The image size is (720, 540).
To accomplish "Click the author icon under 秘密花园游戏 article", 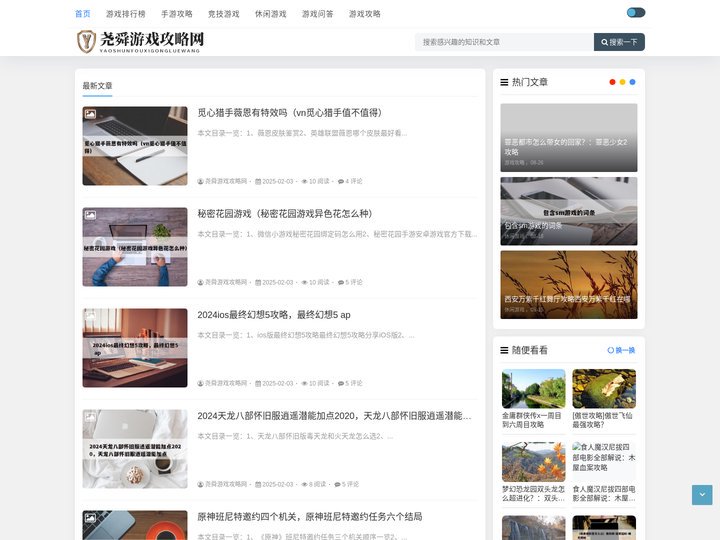I will coord(200,282).
